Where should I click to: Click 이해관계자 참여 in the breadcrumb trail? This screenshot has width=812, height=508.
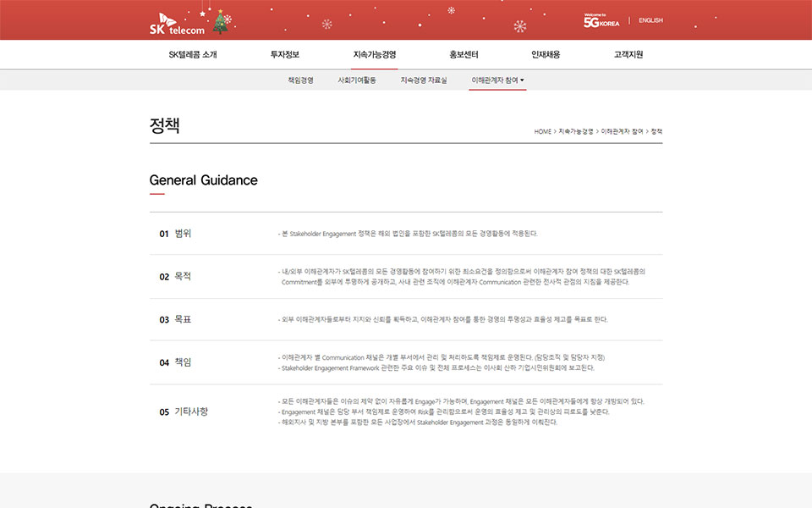(622, 132)
